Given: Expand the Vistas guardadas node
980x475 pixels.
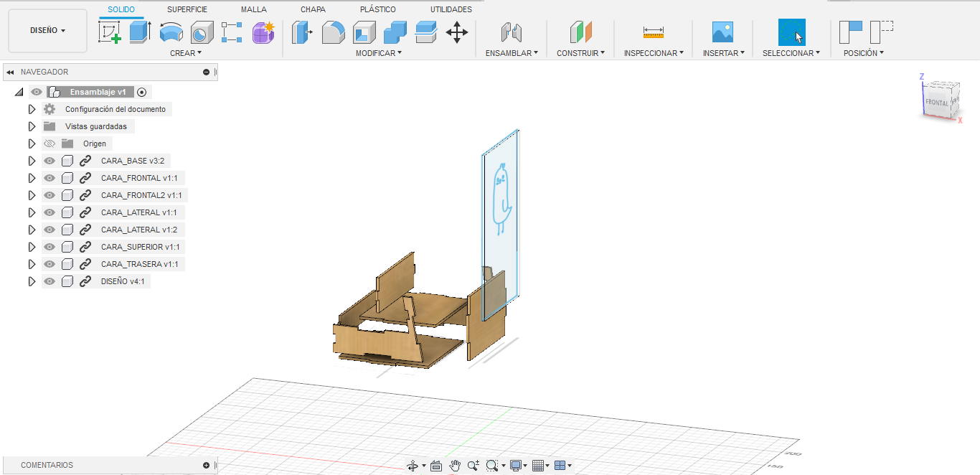Looking at the screenshot, I should (32, 126).
